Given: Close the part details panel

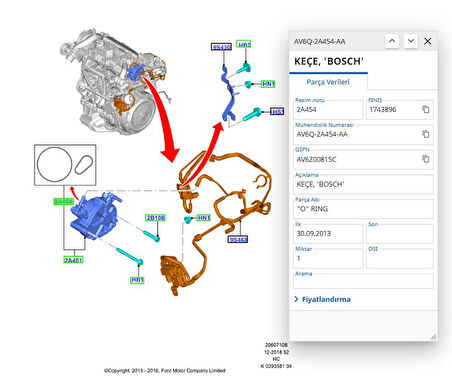Looking at the screenshot, I should [428, 41].
